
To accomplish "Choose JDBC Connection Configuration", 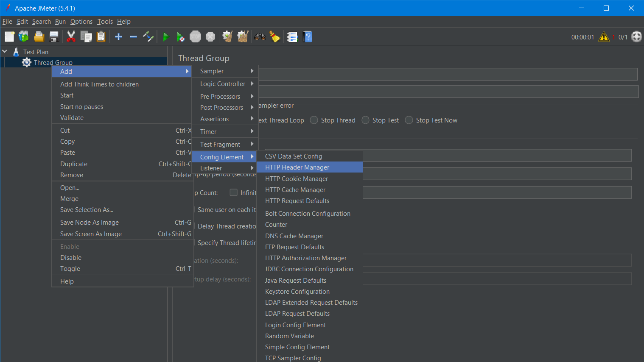I will pyautogui.click(x=310, y=269).
